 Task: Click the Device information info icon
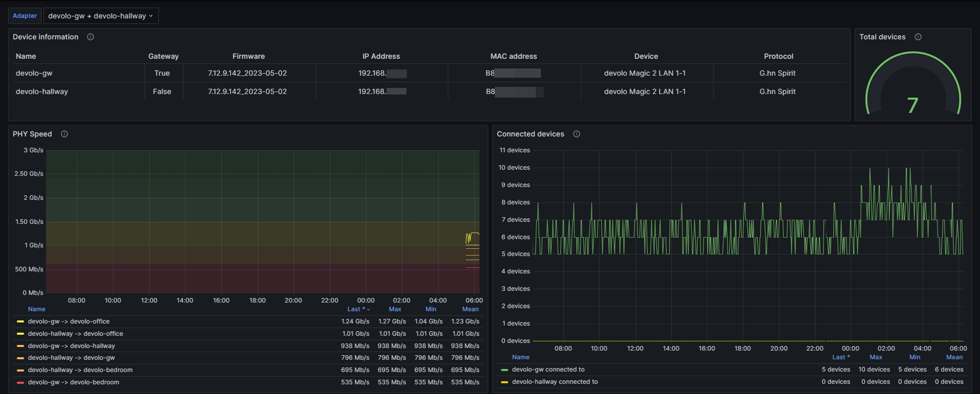[90, 37]
